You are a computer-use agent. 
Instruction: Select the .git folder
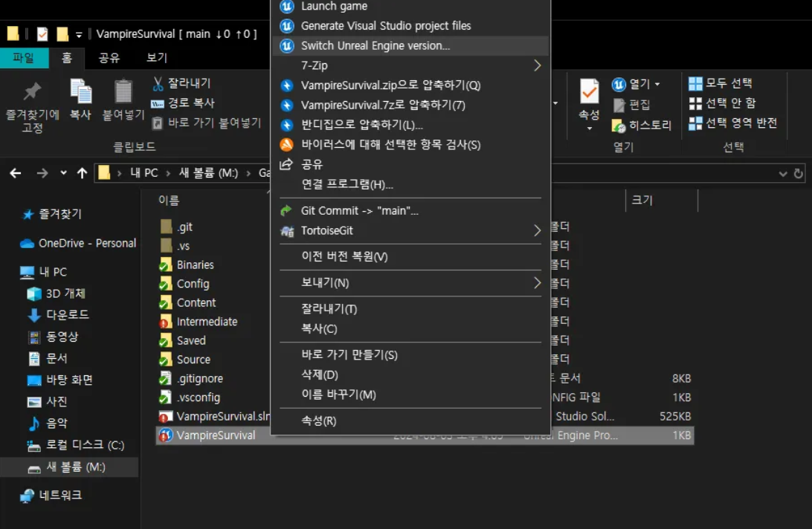coord(176,227)
